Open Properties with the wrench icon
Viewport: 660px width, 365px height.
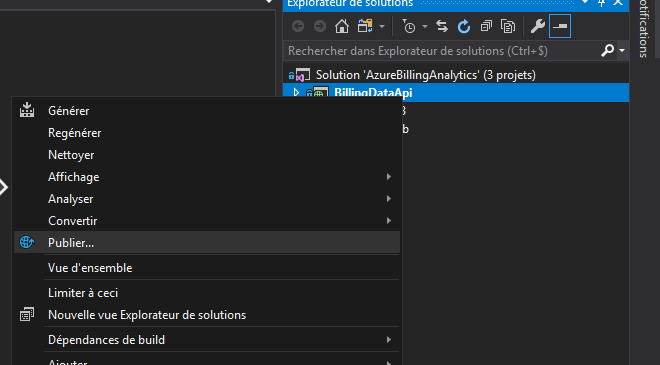(x=538, y=26)
